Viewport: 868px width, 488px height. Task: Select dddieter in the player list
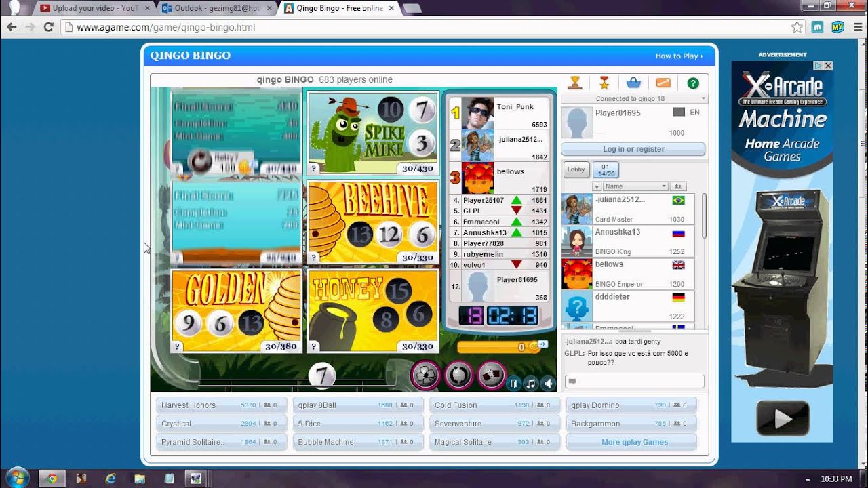tap(628, 307)
